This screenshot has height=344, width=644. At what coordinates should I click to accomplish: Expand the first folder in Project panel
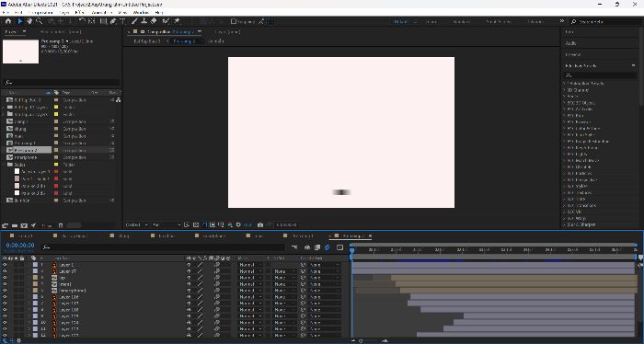[4, 107]
